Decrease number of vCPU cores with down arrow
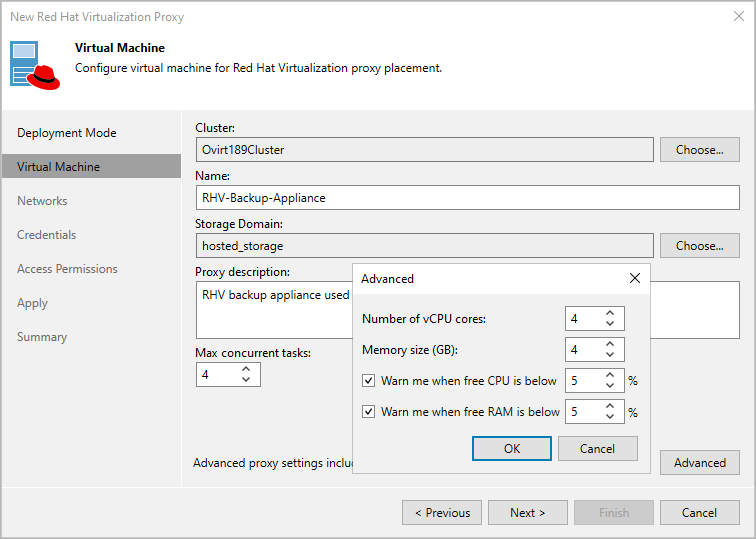Screen dimensions: 756x539 click(610, 323)
